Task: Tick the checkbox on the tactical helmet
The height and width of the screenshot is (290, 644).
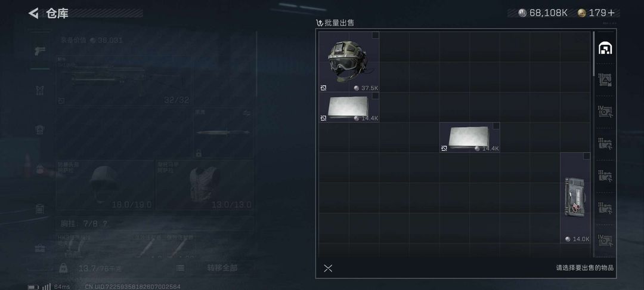Action: coord(376,35)
